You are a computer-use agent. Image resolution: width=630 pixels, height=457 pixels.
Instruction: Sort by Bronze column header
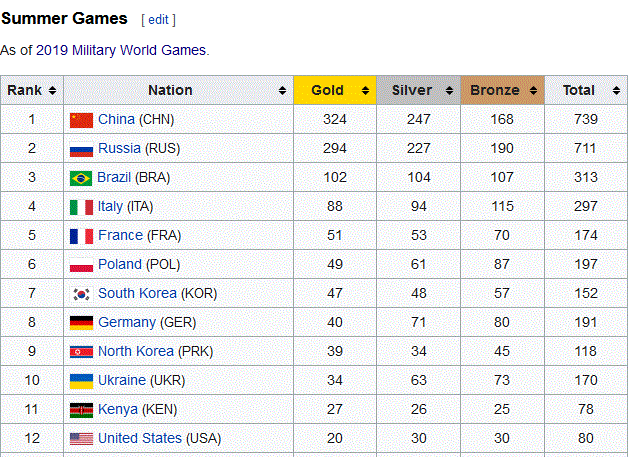coord(502,90)
